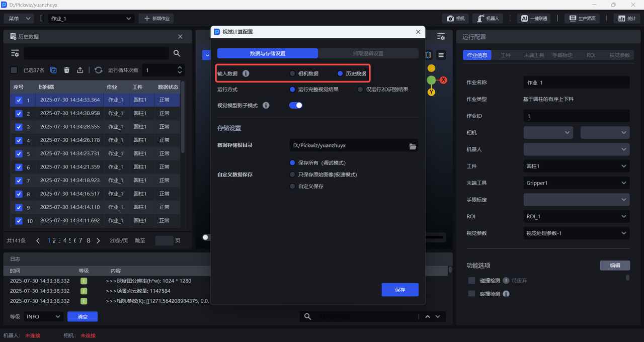Image resolution: width=644 pixels, height=342 pixels.
Task: Open the 末端工具 dropdown showing Gripper1
Action: (576, 183)
